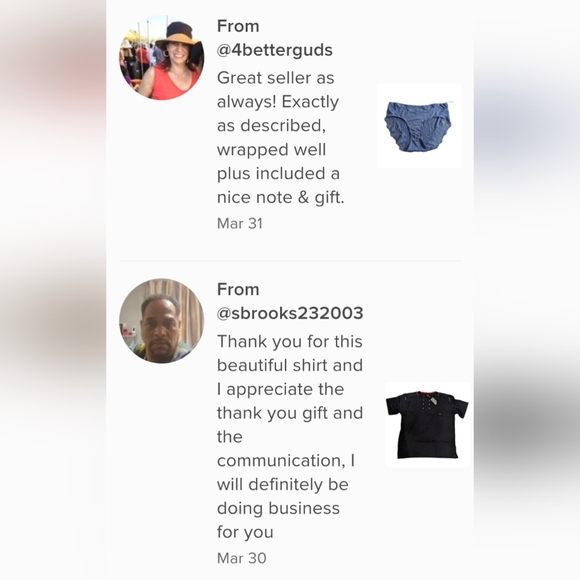The height and width of the screenshot is (580, 580).
Task: Open the sbrooks232003 profile picture
Action: [x=162, y=321]
